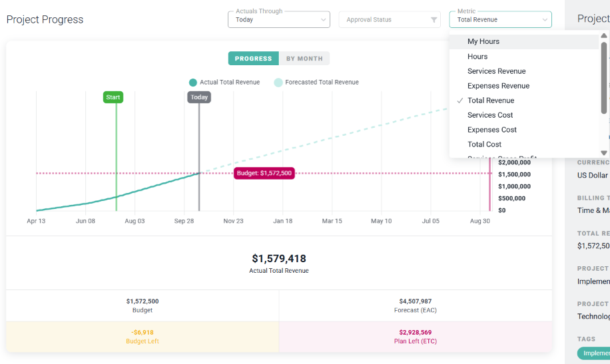Image resolution: width=610 pixels, height=364 pixels.
Task: Select My Hours from the metric list
Action: point(523,41)
